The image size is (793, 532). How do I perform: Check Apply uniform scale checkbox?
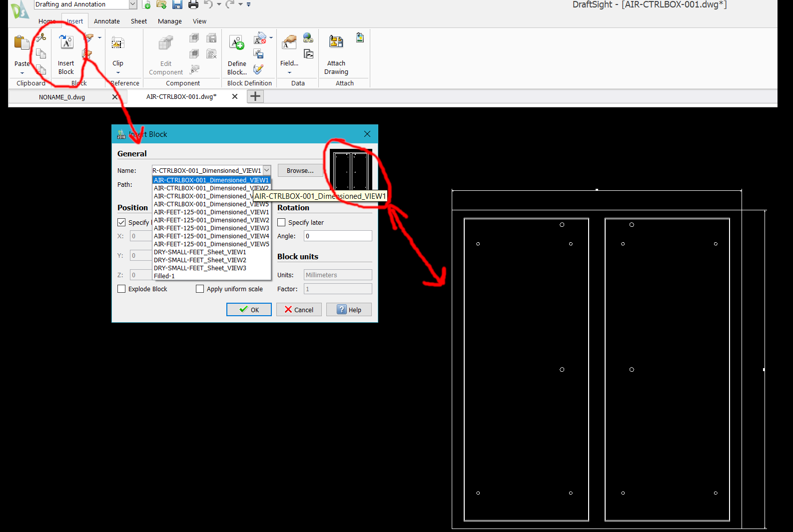click(200, 289)
